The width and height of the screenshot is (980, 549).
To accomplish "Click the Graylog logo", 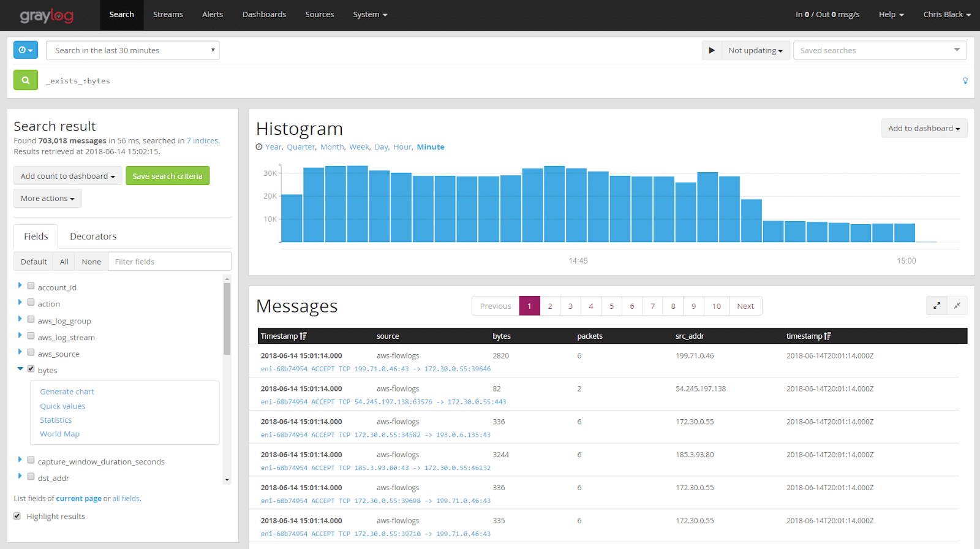I will (x=47, y=15).
